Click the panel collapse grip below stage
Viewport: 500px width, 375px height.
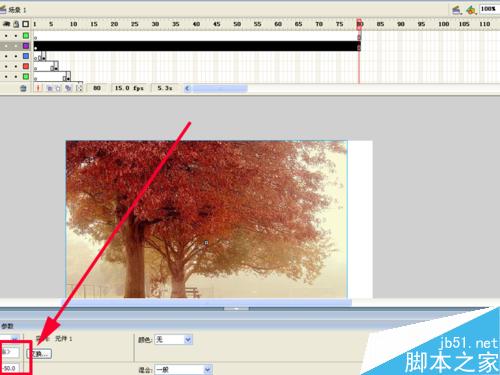pos(236,309)
